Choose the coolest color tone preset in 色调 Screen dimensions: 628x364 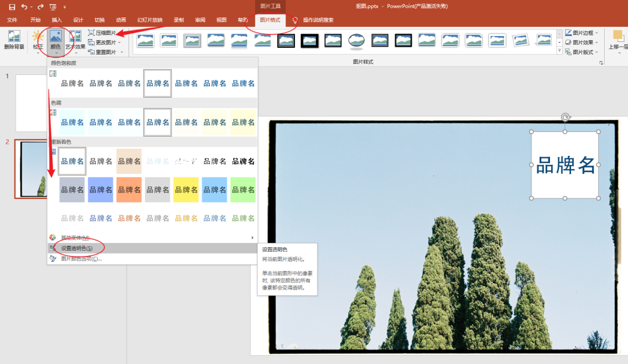click(72, 122)
